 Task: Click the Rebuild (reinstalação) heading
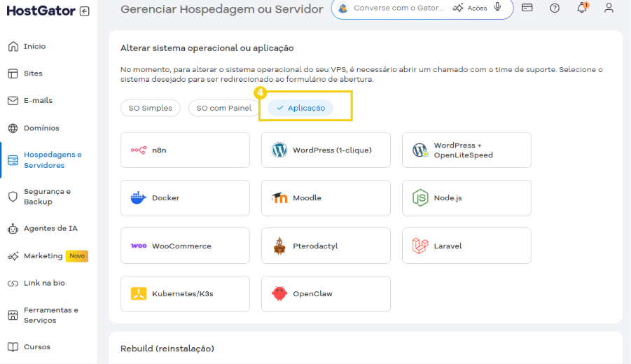point(167,349)
